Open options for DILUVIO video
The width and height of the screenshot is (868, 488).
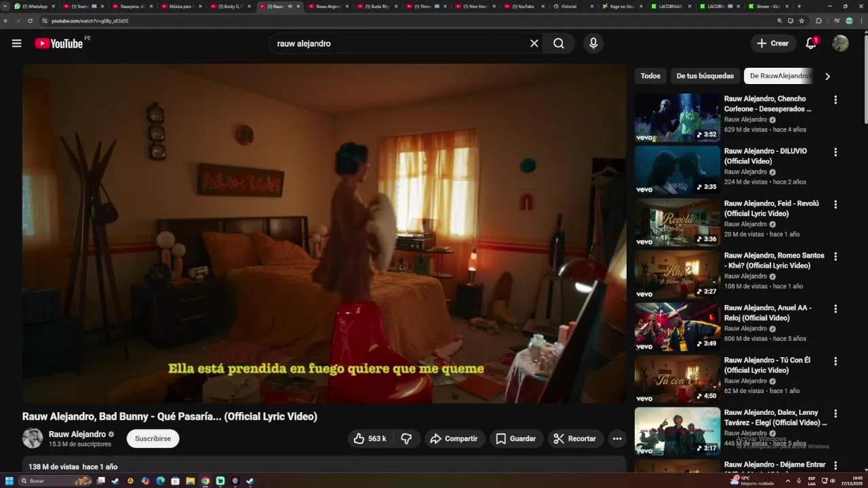[835, 152]
